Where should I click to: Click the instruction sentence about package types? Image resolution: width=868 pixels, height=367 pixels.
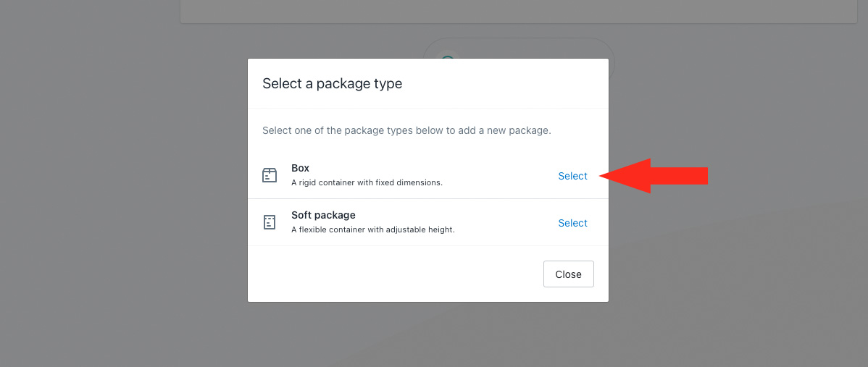point(406,131)
